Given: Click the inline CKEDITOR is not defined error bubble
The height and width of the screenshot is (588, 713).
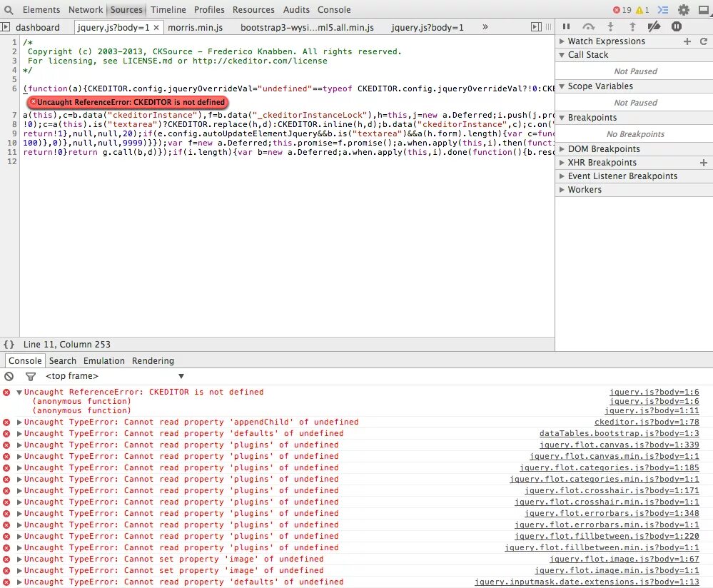Looking at the screenshot, I should point(127,102).
